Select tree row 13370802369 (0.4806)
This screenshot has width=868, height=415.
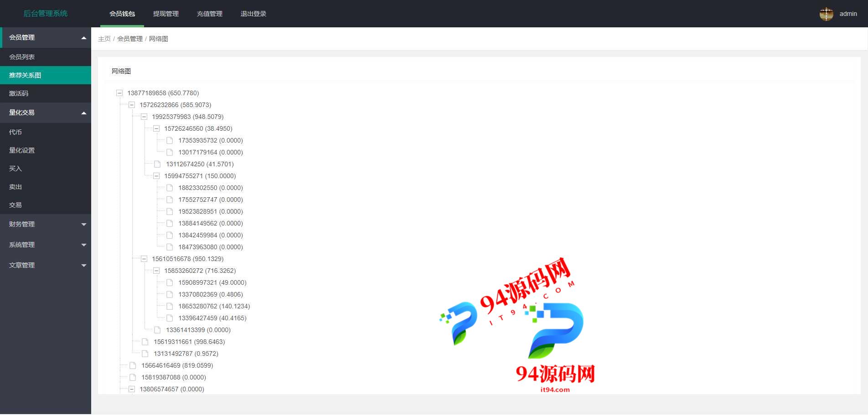[x=210, y=294]
